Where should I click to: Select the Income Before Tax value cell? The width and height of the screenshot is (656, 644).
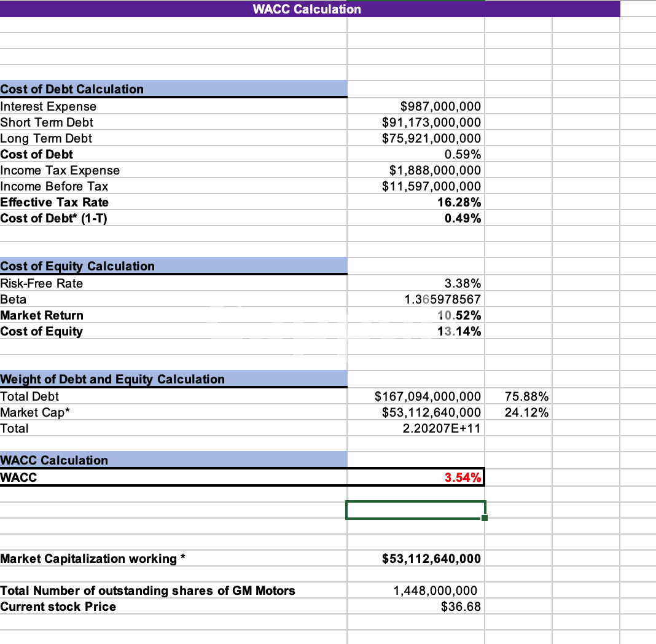pos(431,186)
